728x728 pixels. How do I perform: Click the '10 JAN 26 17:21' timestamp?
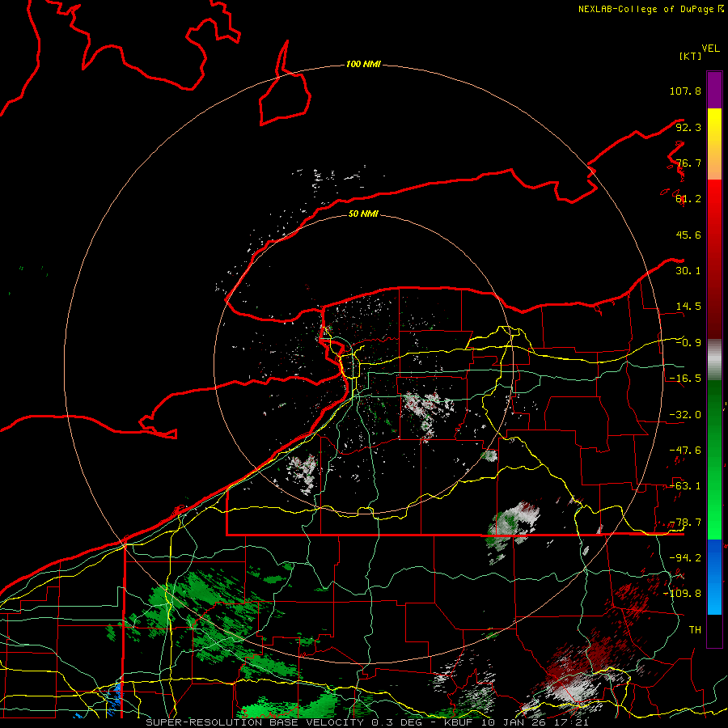(x=535, y=722)
